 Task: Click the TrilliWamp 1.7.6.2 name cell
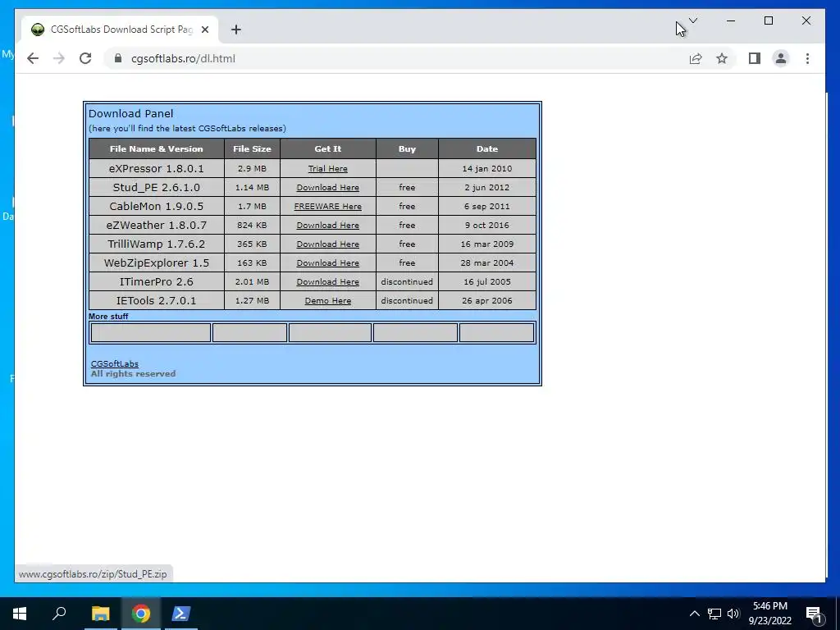pyautogui.click(x=157, y=244)
